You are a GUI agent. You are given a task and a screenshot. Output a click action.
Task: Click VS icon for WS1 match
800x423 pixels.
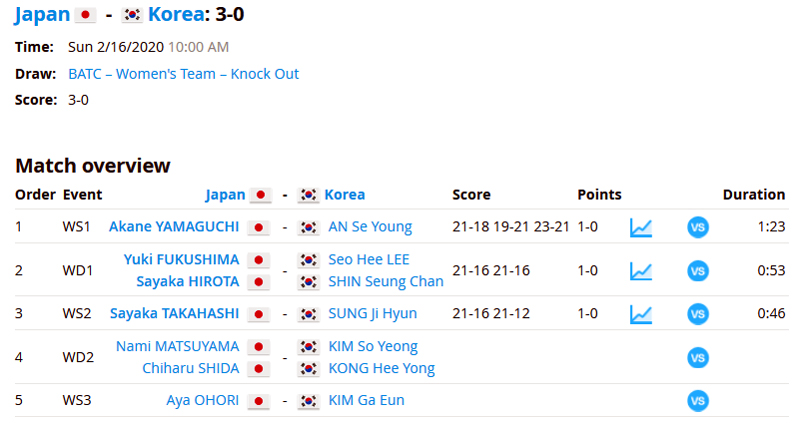(x=697, y=228)
